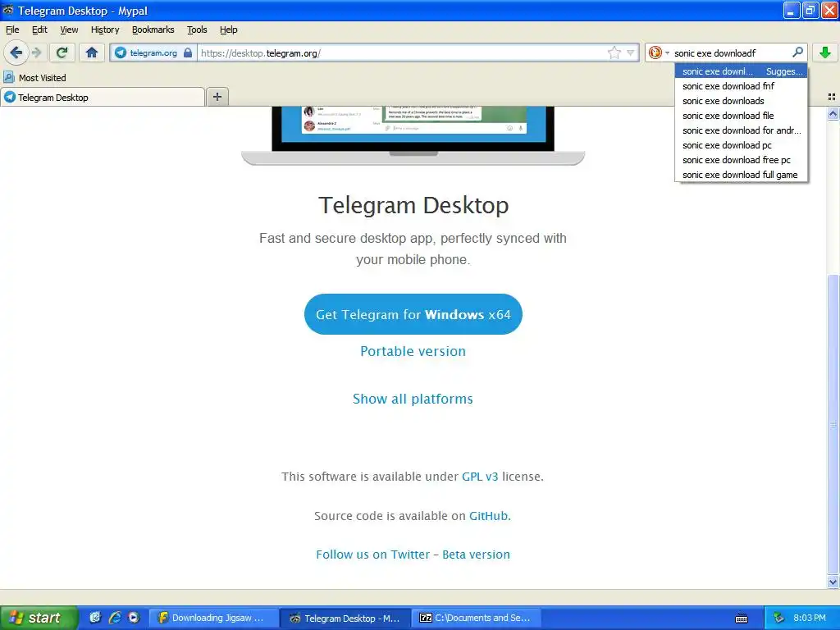840x630 pixels.
Task: Launch Internet Explorer from quick launch
Action: coord(115,618)
